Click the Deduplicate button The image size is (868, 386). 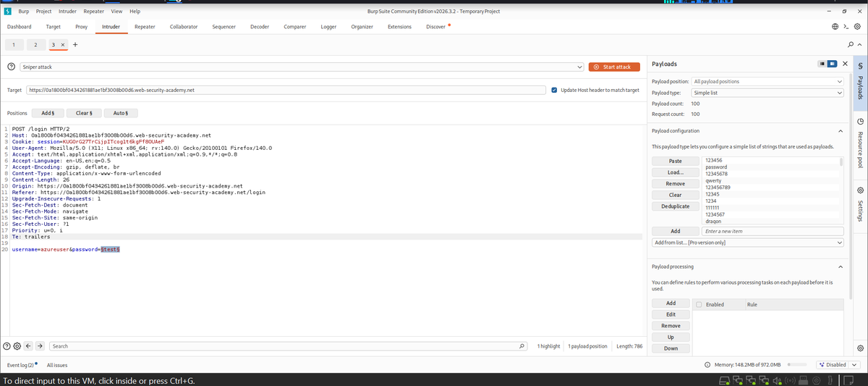tap(676, 206)
